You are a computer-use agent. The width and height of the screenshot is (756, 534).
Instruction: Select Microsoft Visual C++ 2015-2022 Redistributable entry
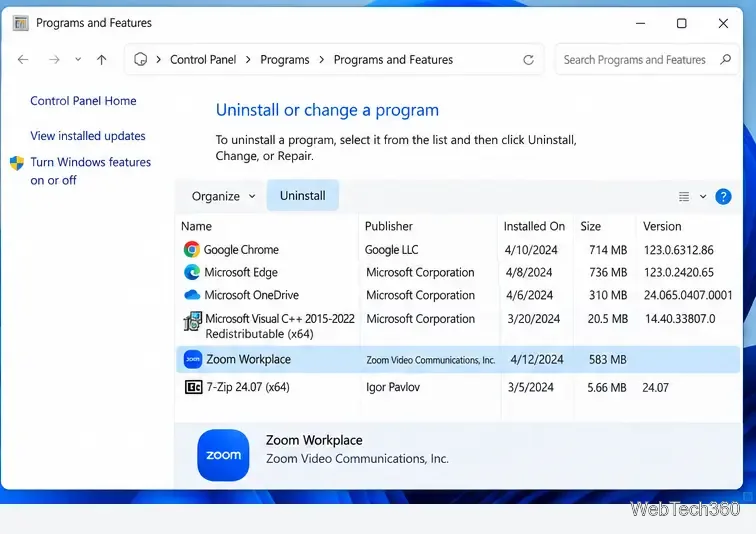coord(280,326)
